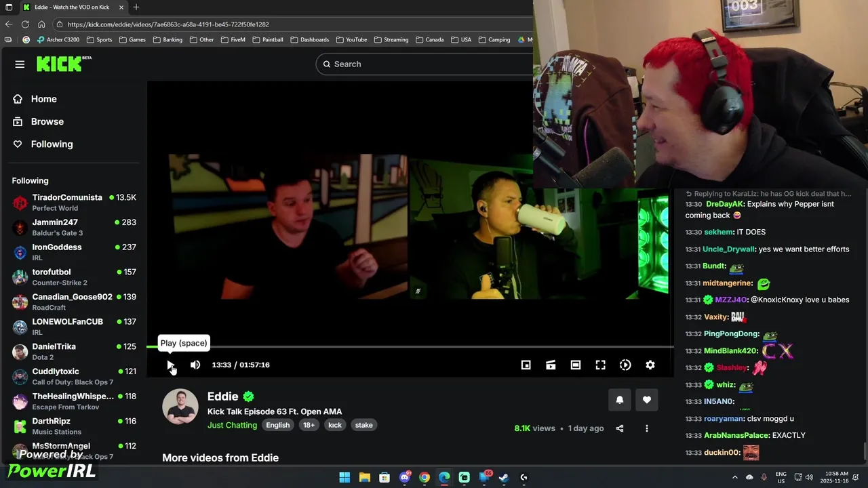This screenshot has height=488, width=868.
Task: Open the Games bookmark folder
Action: [x=132, y=40]
